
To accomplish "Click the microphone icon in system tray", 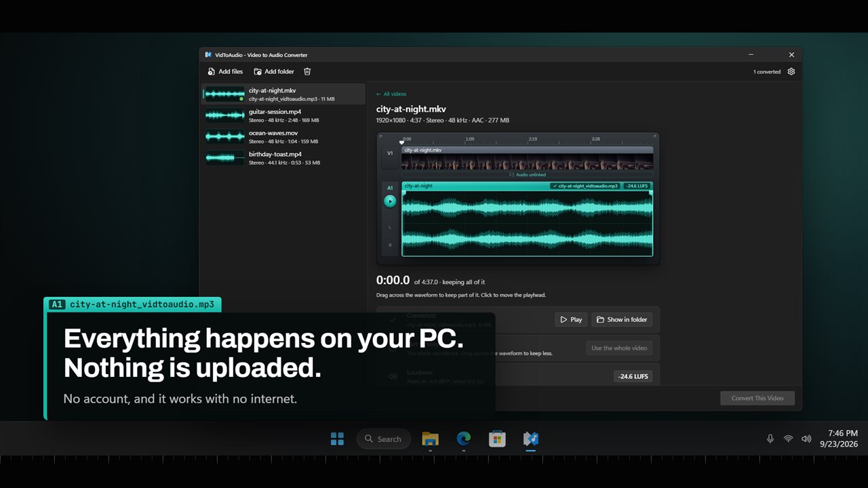I will [x=770, y=439].
